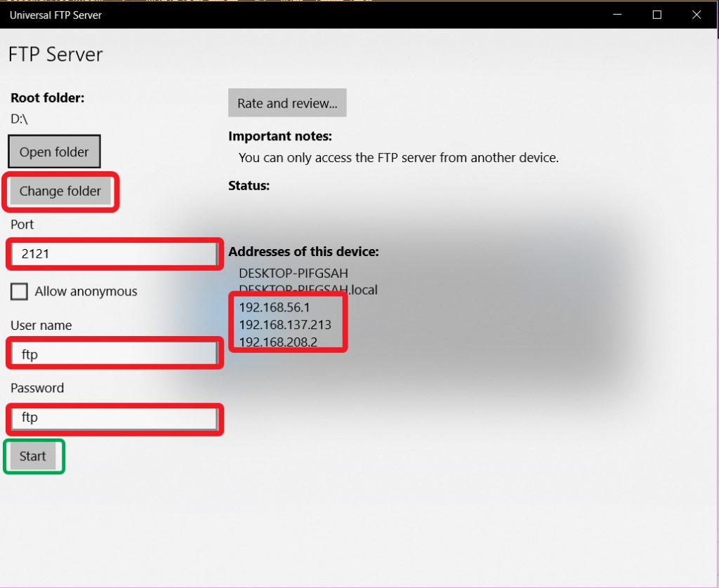The height and width of the screenshot is (588, 719).
Task: Click the Open folder button
Action: click(x=54, y=152)
